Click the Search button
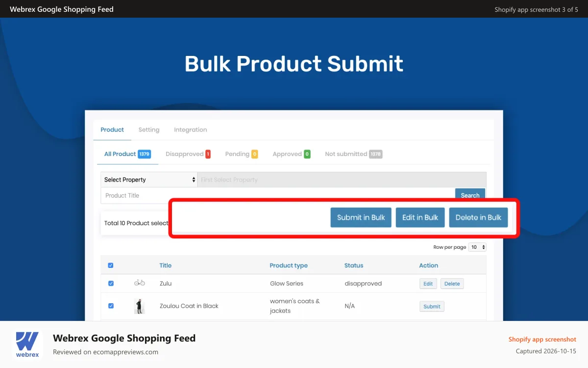 coord(470,195)
